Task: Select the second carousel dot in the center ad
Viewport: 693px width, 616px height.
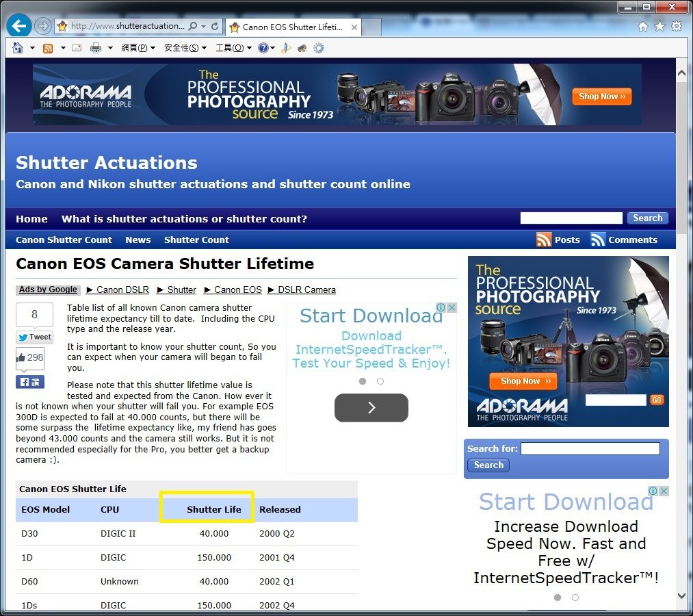Action: point(380,381)
